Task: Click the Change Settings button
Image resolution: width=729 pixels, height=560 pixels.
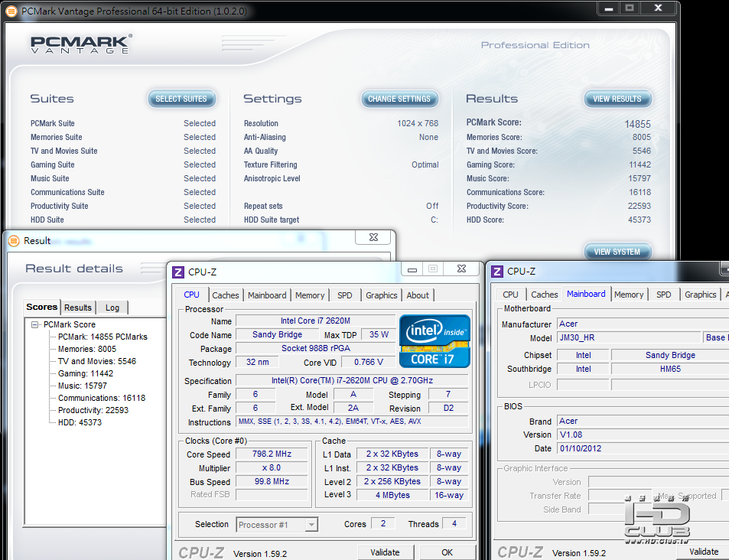Action: (399, 99)
